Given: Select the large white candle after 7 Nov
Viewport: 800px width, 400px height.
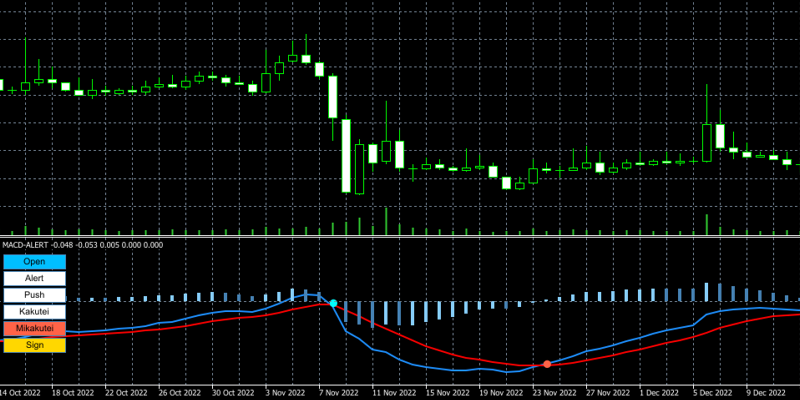Looking at the screenshot, I should point(346,155).
